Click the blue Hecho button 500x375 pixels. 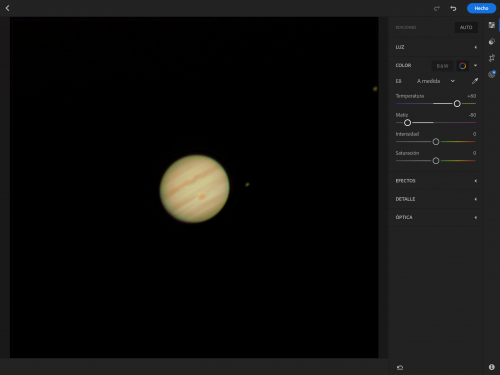pos(481,8)
